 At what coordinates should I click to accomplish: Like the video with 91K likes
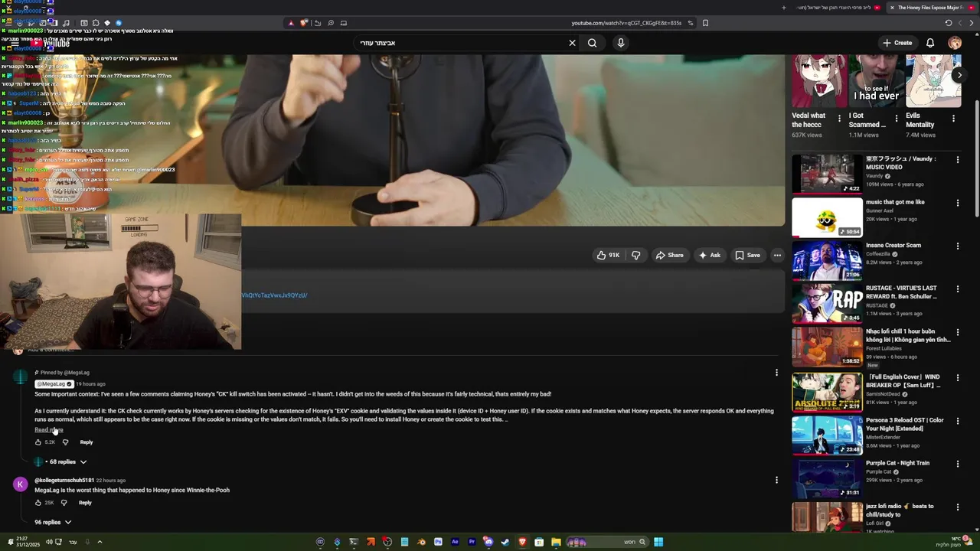pyautogui.click(x=609, y=255)
